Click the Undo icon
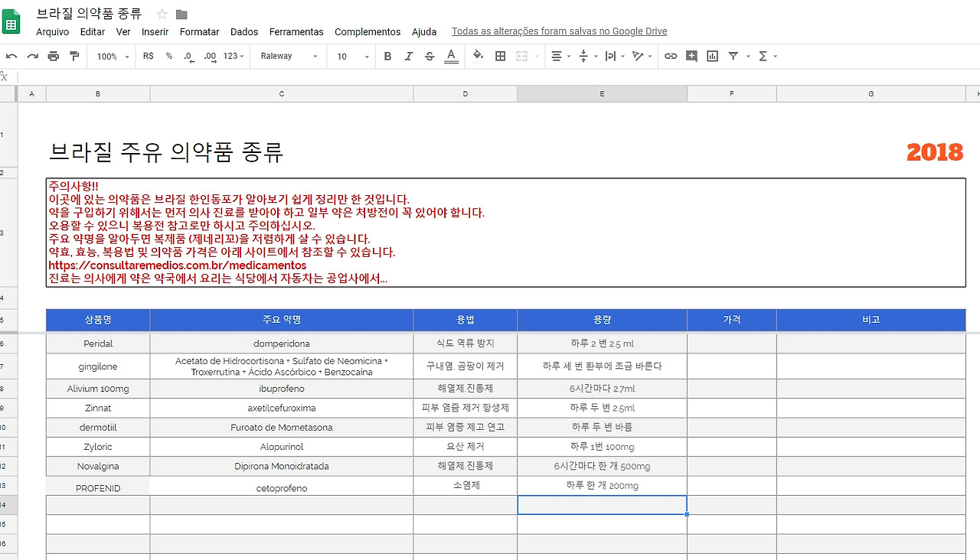The image size is (980, 560). pyautogui.click(x=11, y=56)
